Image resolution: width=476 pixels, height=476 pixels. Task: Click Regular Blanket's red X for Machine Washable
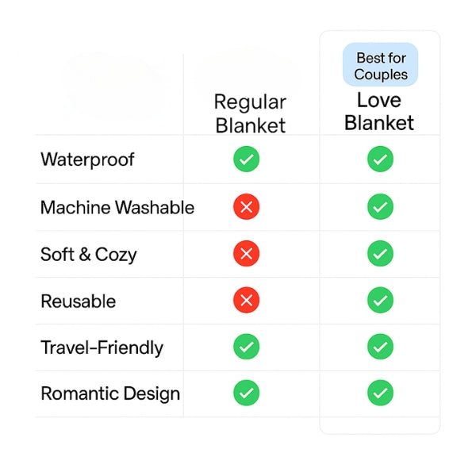tap(246, 208)
